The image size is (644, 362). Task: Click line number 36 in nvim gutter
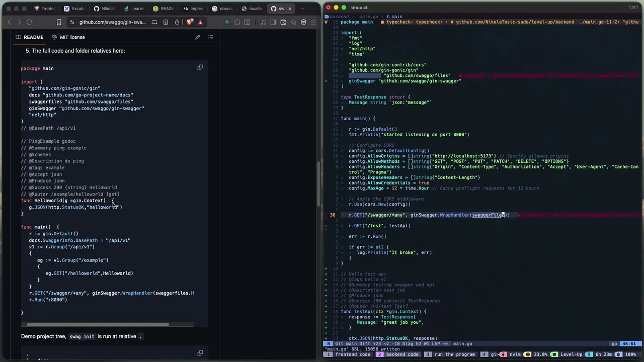(333, 215)
